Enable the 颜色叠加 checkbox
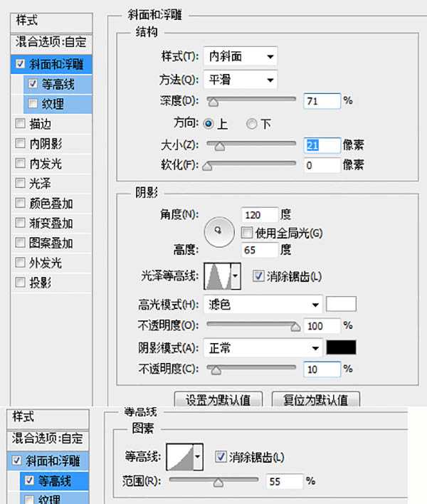This screenshot has width=427, height=504. [x=20, y=203]
